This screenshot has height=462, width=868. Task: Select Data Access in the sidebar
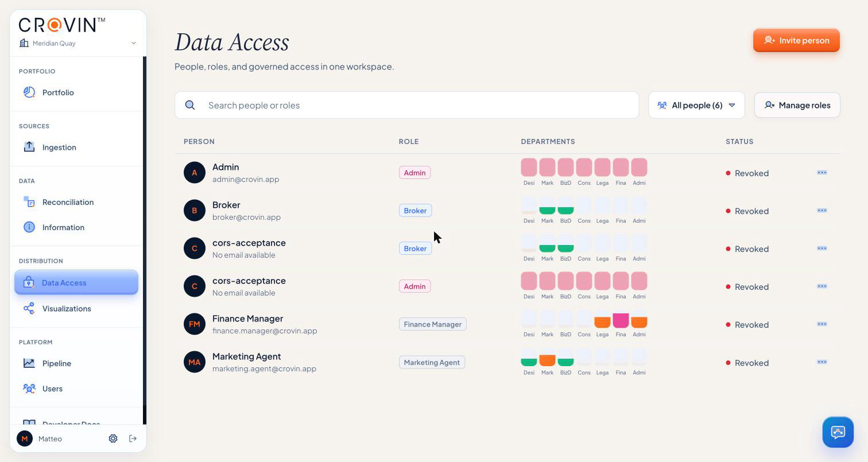pyautogui.click(x=76, y=282)
